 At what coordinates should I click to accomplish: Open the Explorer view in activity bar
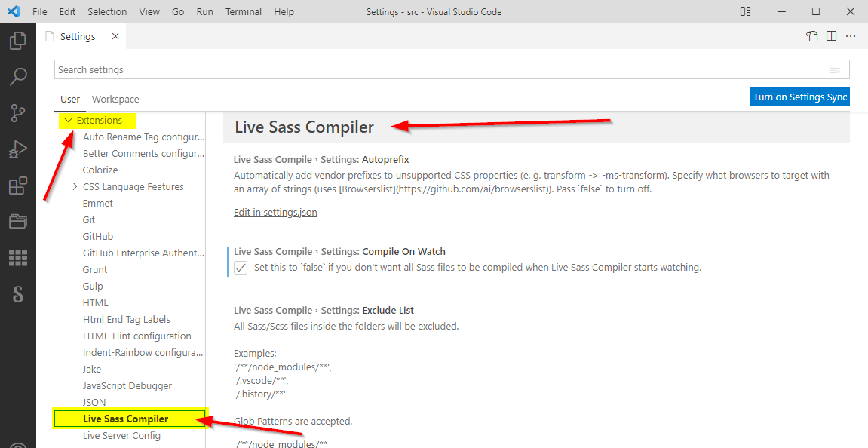coord(17,41)
